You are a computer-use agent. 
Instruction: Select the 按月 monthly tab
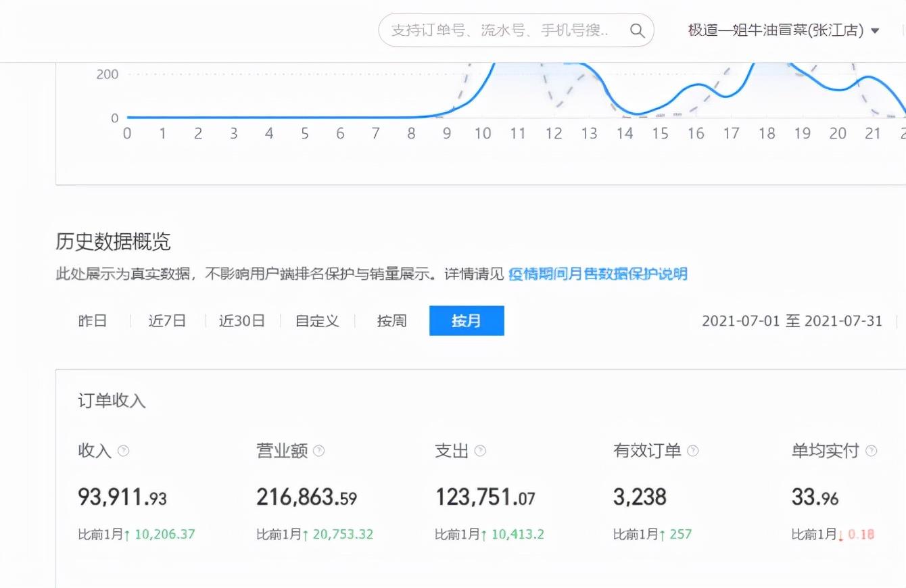[x=467, y=320]
